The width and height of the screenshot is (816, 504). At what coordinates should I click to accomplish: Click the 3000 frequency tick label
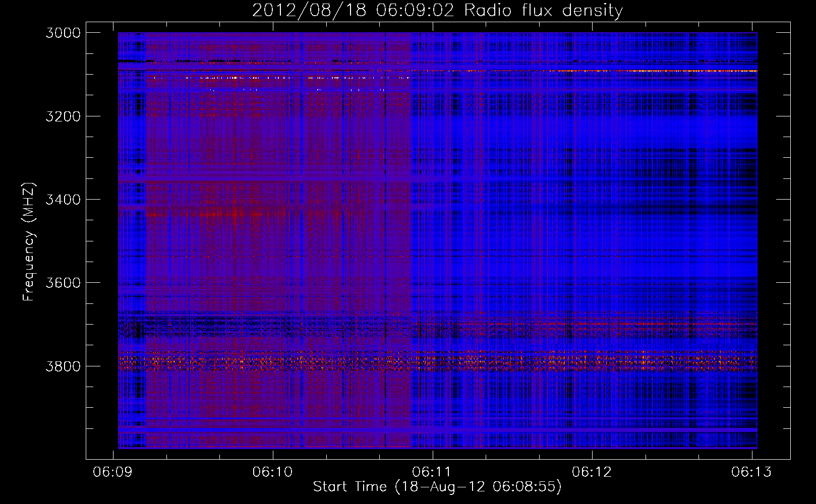63,33
